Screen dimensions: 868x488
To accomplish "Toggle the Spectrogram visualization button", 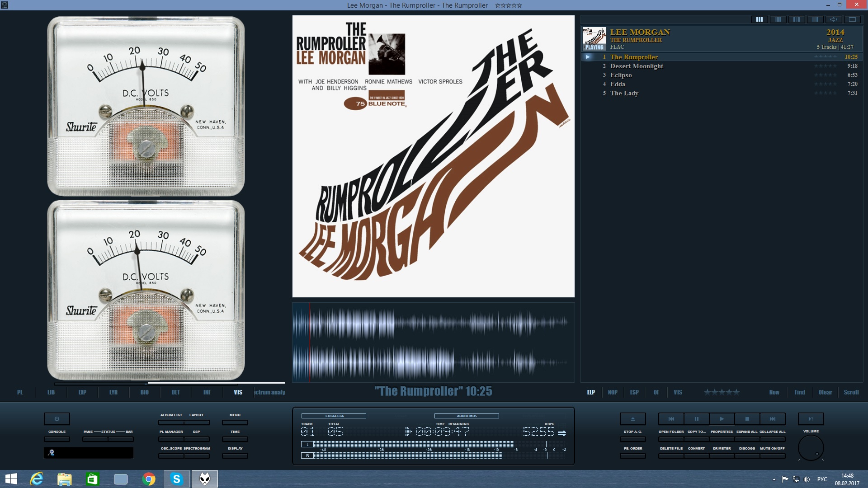I will (x=197, y=455).
